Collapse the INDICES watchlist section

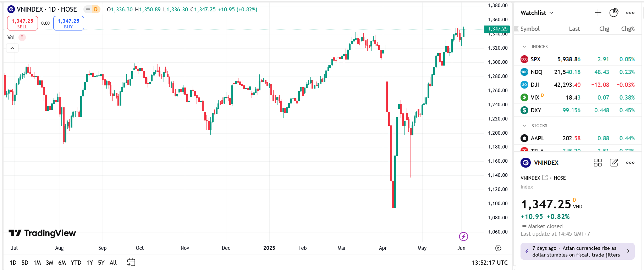click(x=524, y=47)
